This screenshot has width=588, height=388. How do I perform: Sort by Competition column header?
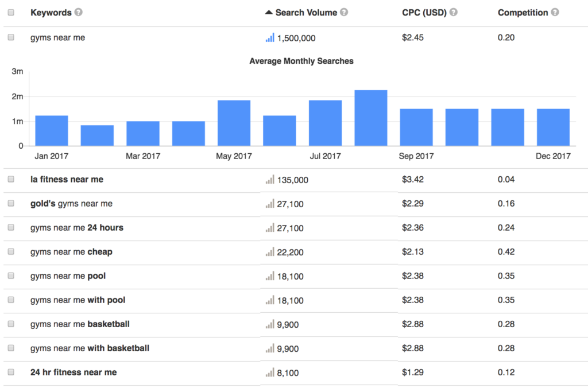[x=523, y=13]
